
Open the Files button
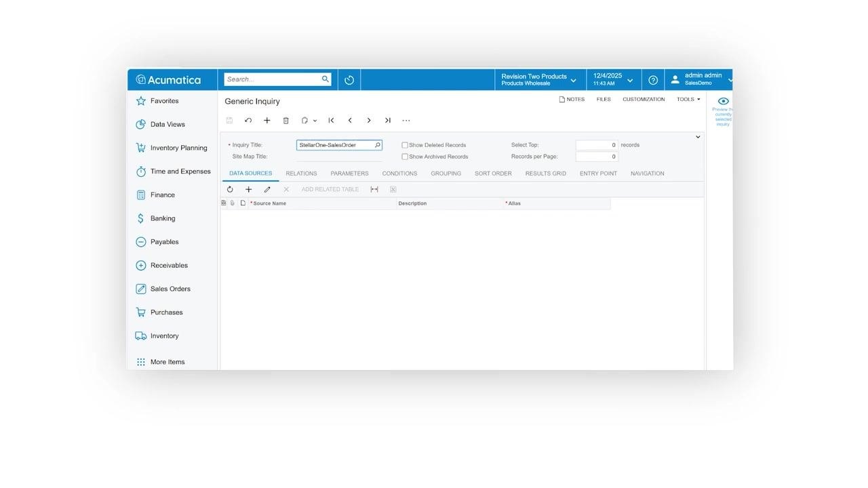[x=604, y=100]
